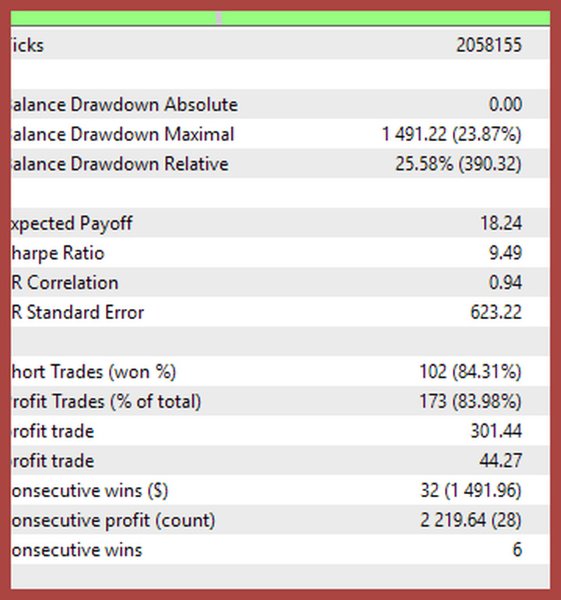Select consecutive wins ($) value 32 (1 491.96)
The image size is (561, 600).
pos(471,490)
